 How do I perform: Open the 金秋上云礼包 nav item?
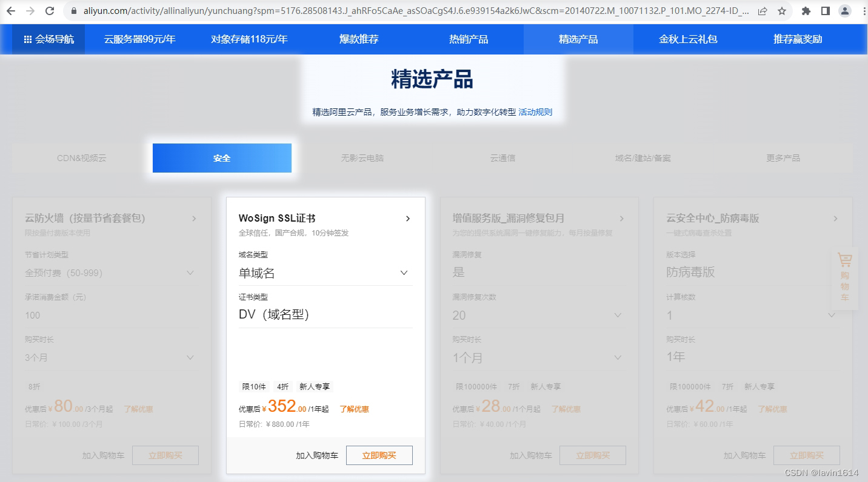[688, 39]
